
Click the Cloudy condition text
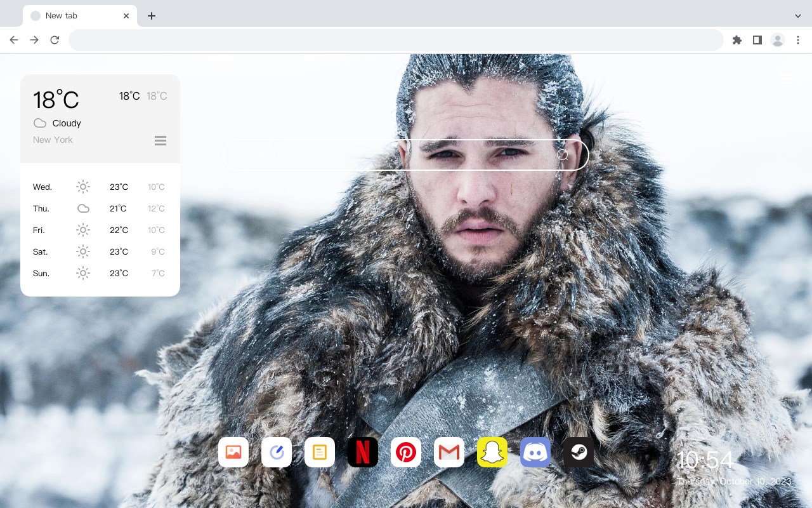(67, 123)
